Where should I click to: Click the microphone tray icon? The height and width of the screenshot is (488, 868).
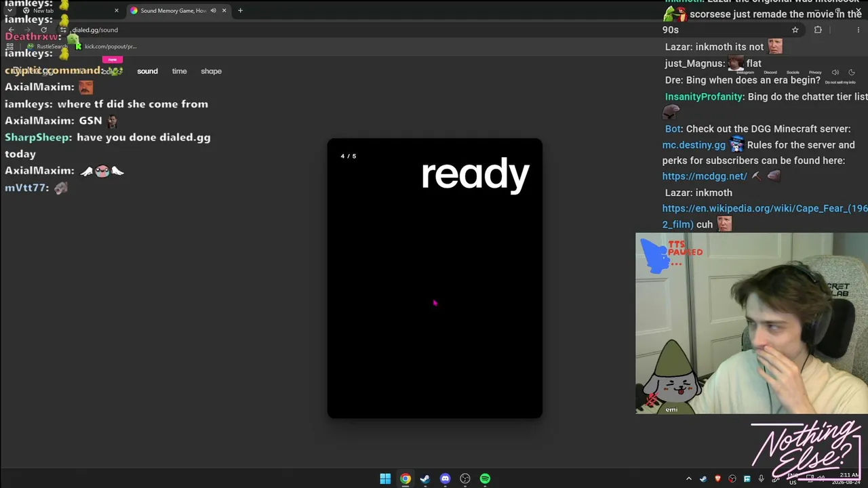coord(762,479)
